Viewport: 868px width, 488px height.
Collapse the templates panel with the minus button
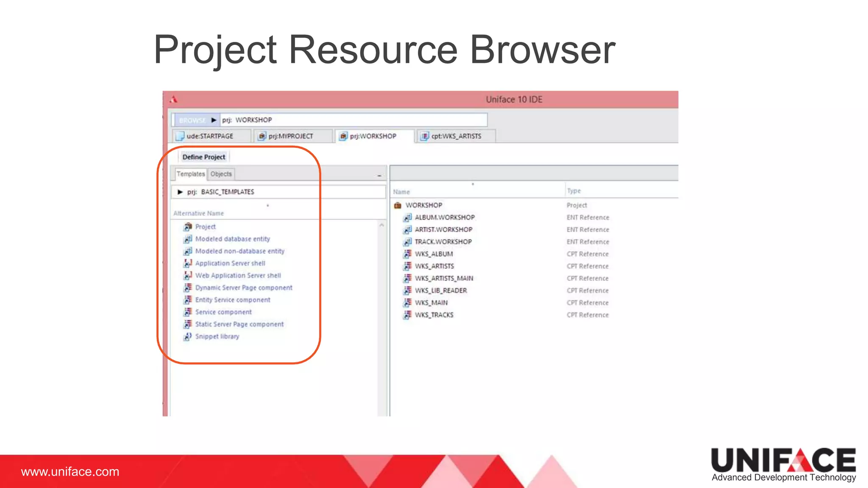(x=379, y=175)
